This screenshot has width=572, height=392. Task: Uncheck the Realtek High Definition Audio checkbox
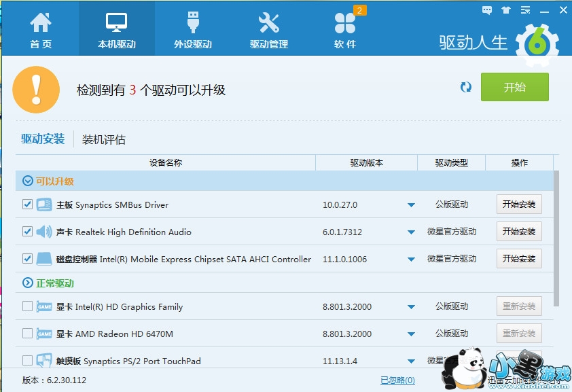click(x=28, y=231)
